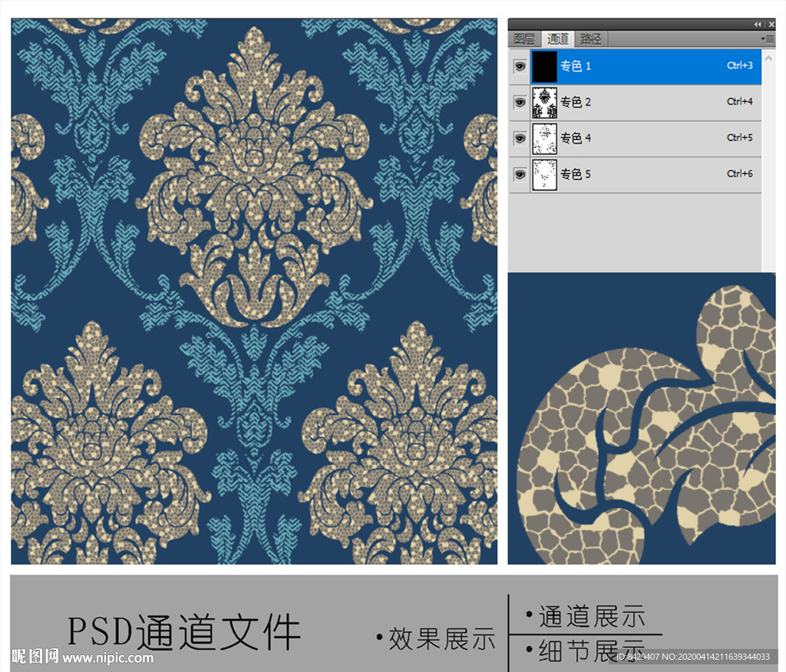Click the Ctrl+3 shortcut label
The width and height of the screenshot is (786, 672).
coord(740,65)
